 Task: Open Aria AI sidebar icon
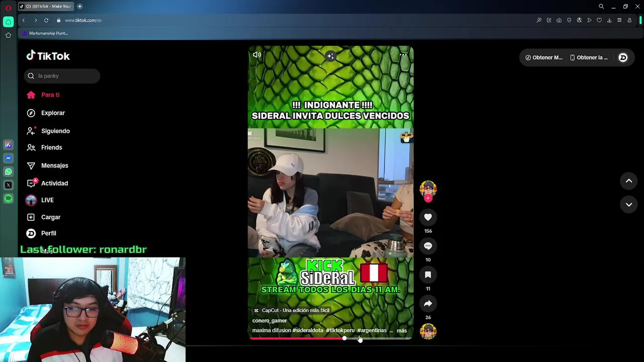click(x=8, y=145)
